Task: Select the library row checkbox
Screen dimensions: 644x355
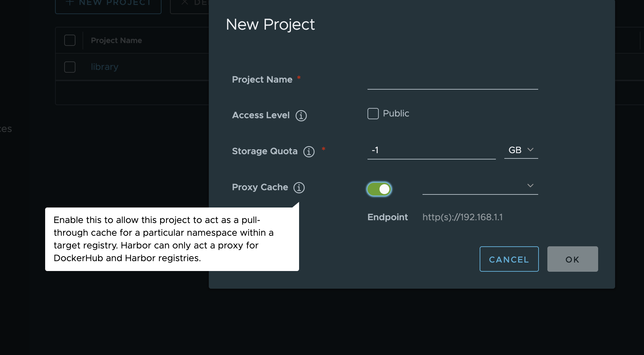Action: click(70, 67)
